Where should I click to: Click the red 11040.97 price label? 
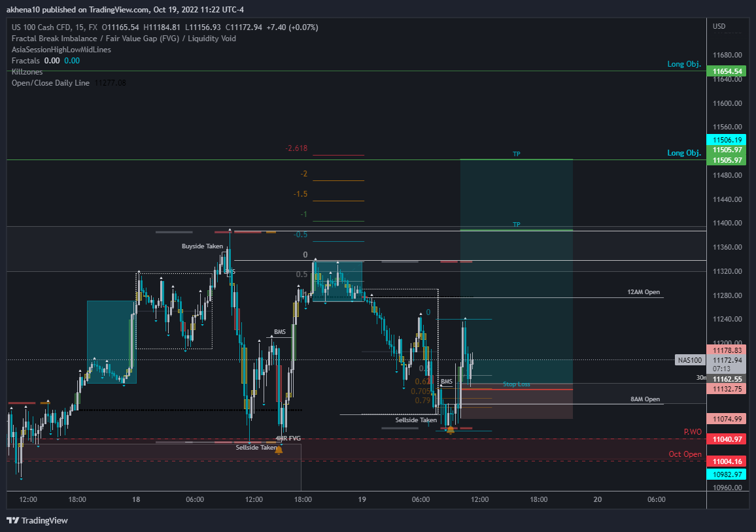(x=727, y=439)
